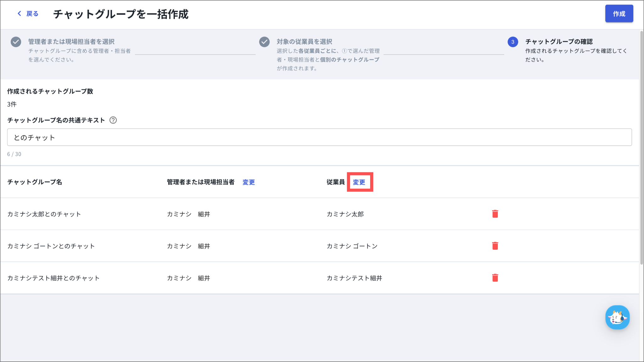Select step 管理者または現場担当者を選択
644x362 pixels.
71,42
